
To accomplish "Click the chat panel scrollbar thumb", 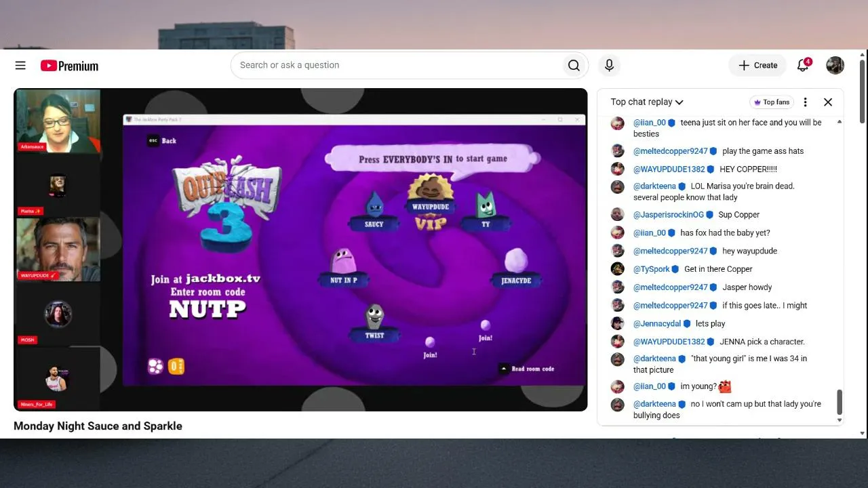I will point(840,402).
